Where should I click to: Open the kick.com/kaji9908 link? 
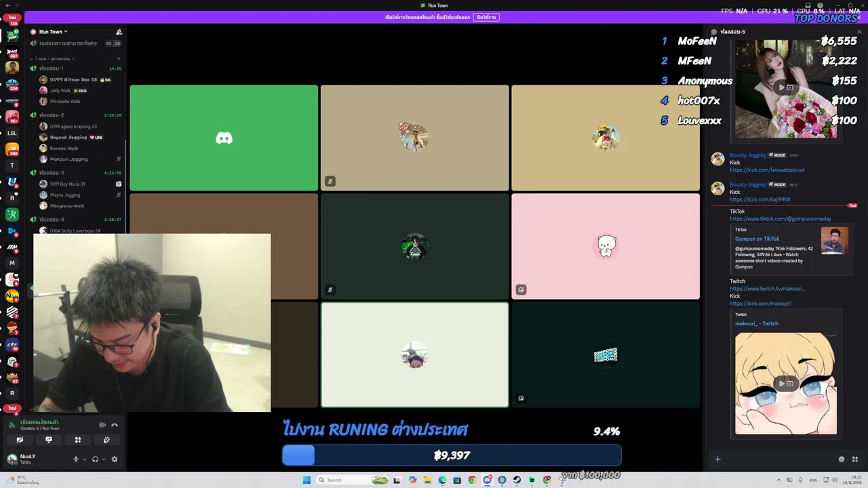click(760, 200)
